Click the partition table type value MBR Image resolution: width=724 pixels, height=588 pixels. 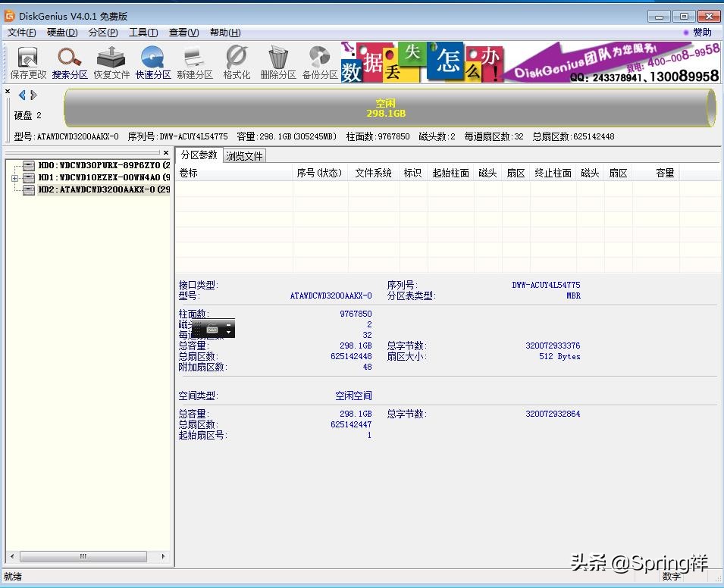coord(573,296)
